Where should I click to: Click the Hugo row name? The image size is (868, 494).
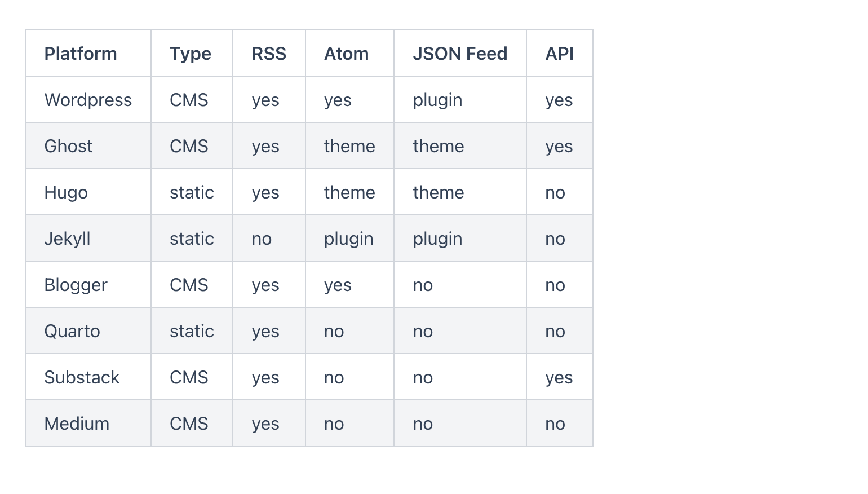pos(66,192)
